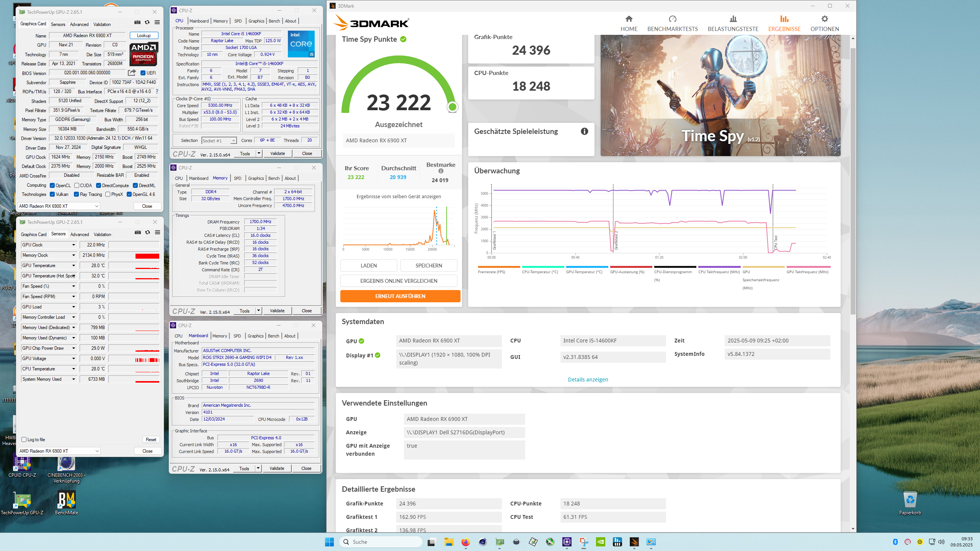Click the Windows Start button
The height and width of the screenshot is (551, 980).
(x=329, y=542)
